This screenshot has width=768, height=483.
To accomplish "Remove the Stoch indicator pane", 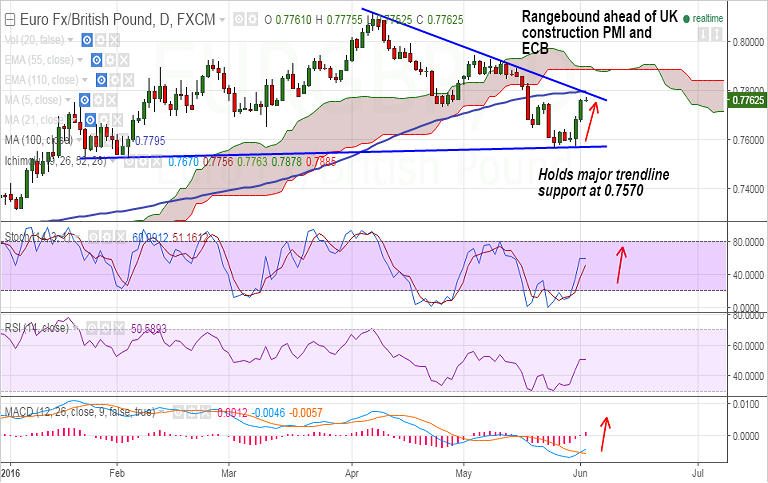I will (119, 238).
